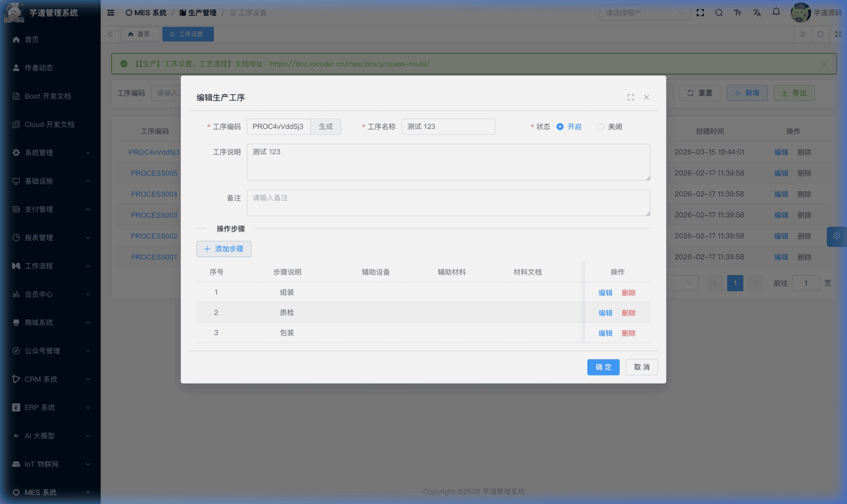The width and height of the screenshot is (847, 504).
Task: Click 生成 to regenerate the process code
Action: (326, 127)
